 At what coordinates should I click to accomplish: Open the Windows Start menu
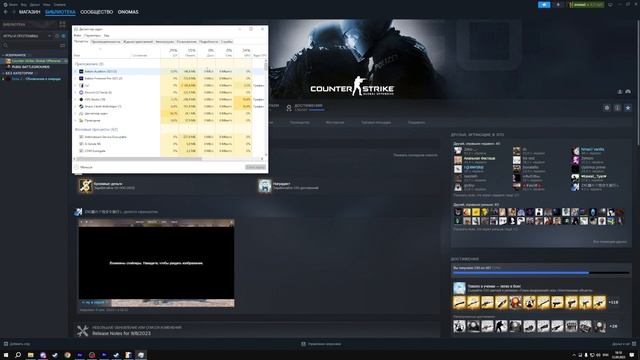tap(6, 355)
